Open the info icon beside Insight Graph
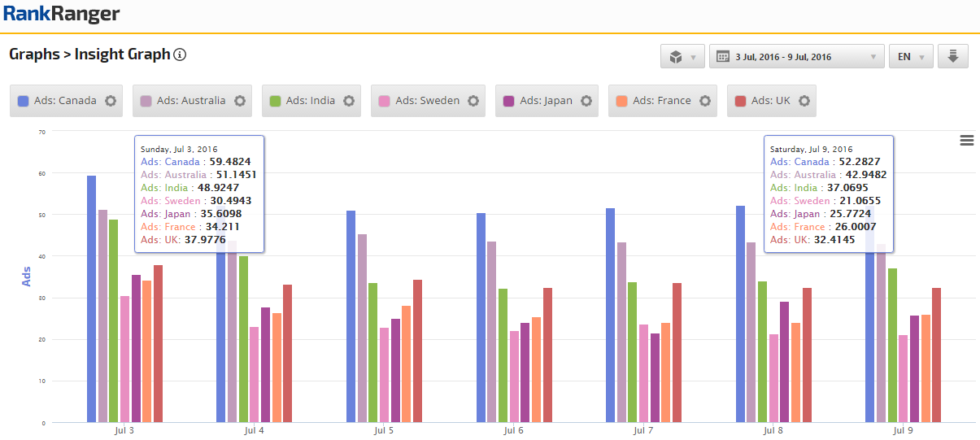The image size is (980, 440). point(181,55)
